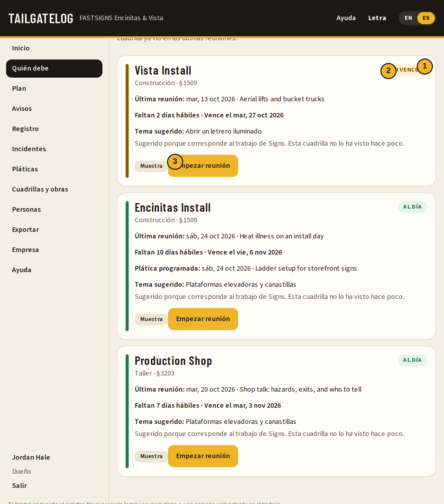Open the Plan page
Viewport: 444px width, 504px height.
point(54,88)
